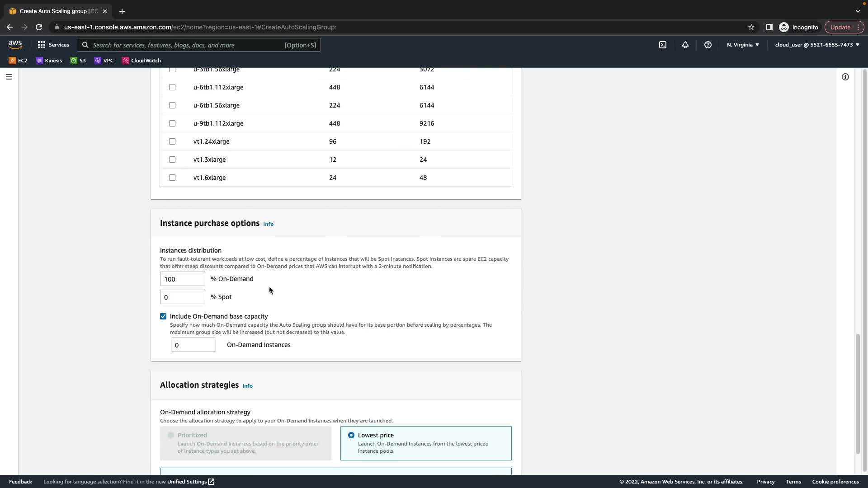Open the info panel icon at right

(x=845, y=77)
